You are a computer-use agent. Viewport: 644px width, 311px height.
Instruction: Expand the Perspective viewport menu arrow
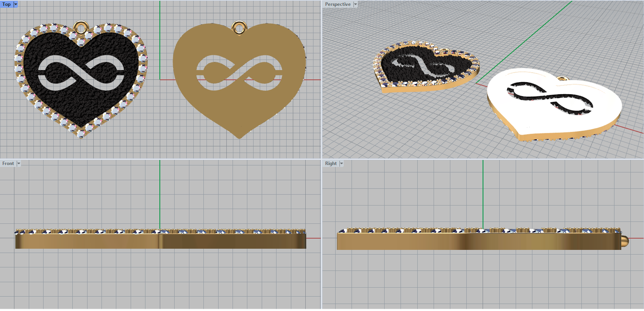(x=355, y=4)
